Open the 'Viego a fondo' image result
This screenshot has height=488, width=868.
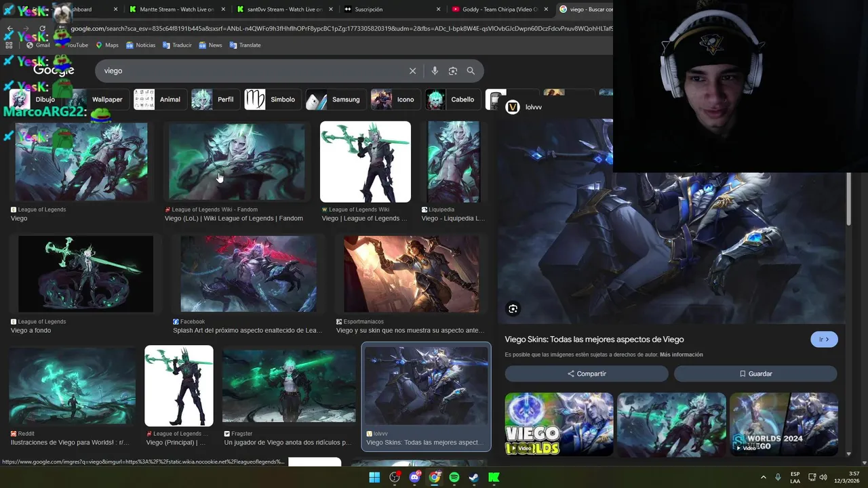(x=85, y=274)
